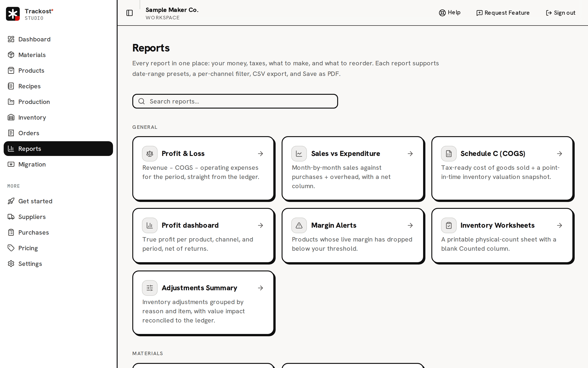Open Settings from sidebar
Viewport: 588px width, 368px height.
(x=58, y=264)
